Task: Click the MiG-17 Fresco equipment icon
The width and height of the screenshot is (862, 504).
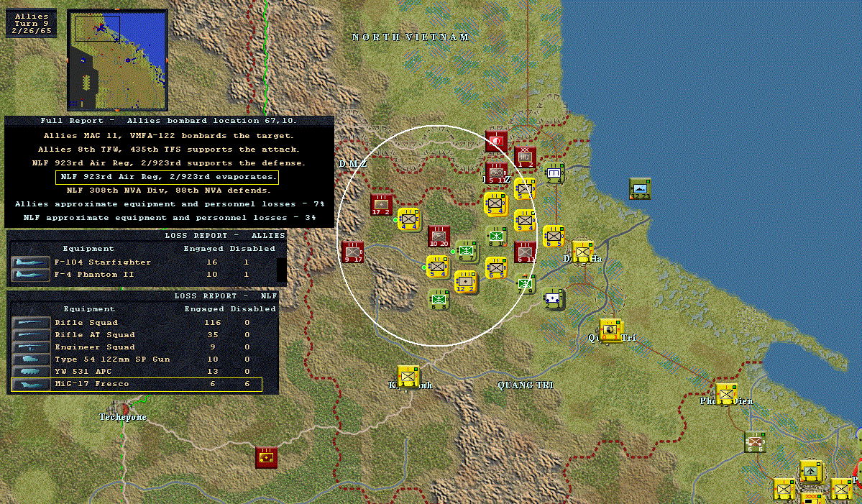Action: pyautogui.click(x=31, y=384)
